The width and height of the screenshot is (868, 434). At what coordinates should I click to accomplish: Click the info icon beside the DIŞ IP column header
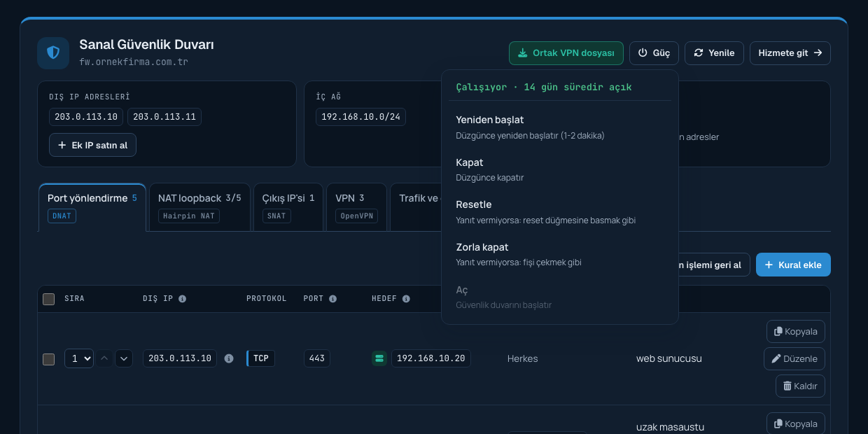click(x=182, y=299)
